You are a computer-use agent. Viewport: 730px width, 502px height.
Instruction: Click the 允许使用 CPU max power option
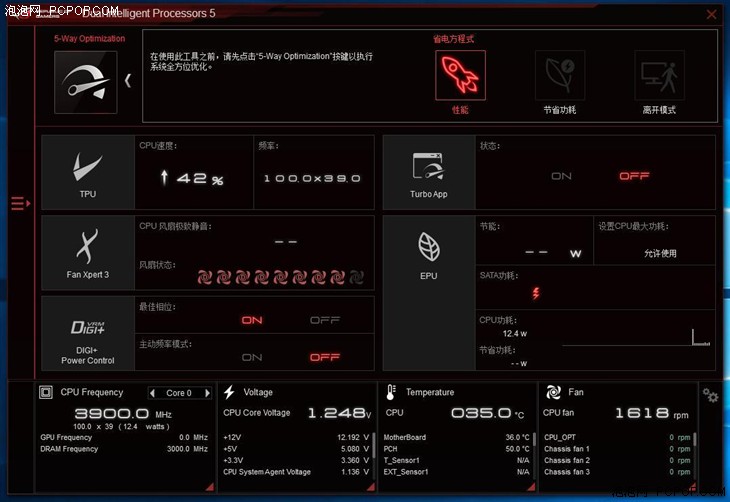tap(660, 253)
